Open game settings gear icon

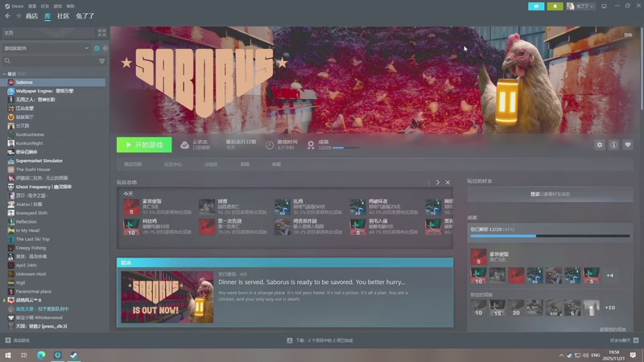(x=600, y=145)
